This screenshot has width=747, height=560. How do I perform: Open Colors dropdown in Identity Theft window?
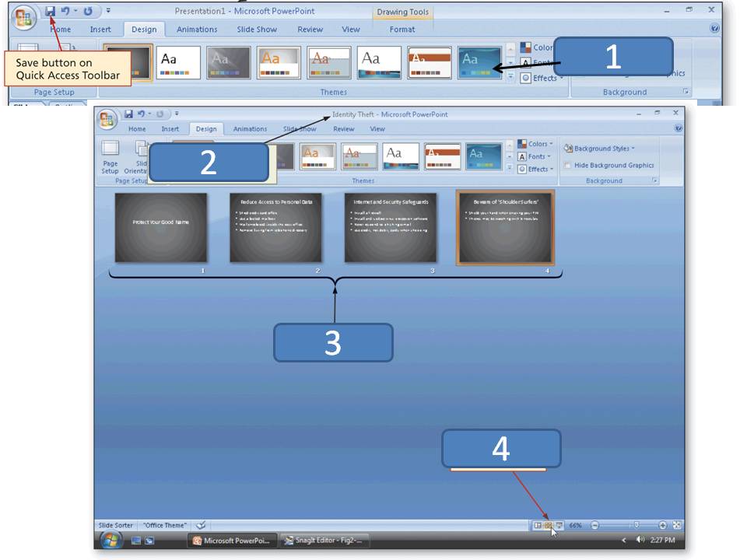[x=535, y=144]
